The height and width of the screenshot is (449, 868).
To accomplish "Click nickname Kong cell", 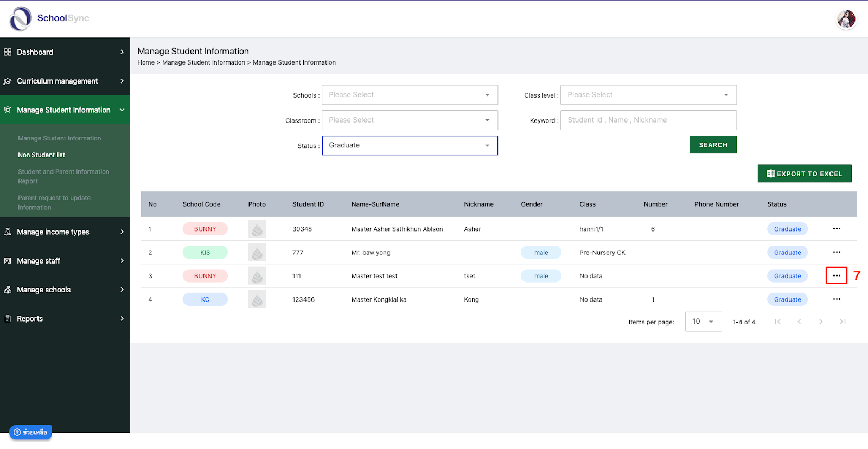I will click(x=471, y=299).
